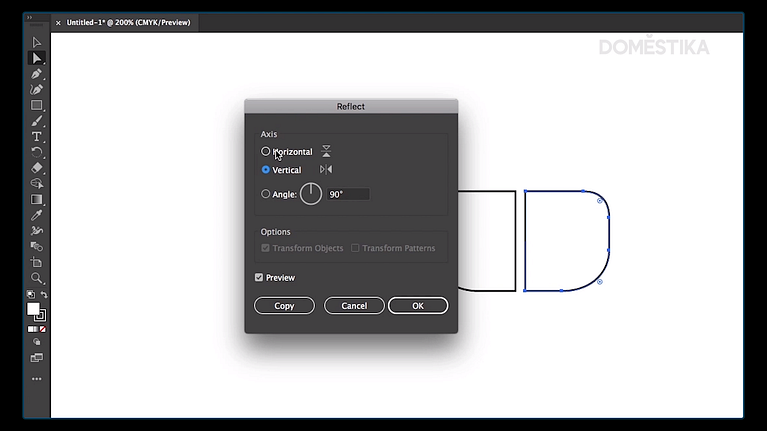The width and height of the screenshot is (767, 431).
Task: Select the Direct Selection tool
Action: pyautogui.click(x=37, y=58)
